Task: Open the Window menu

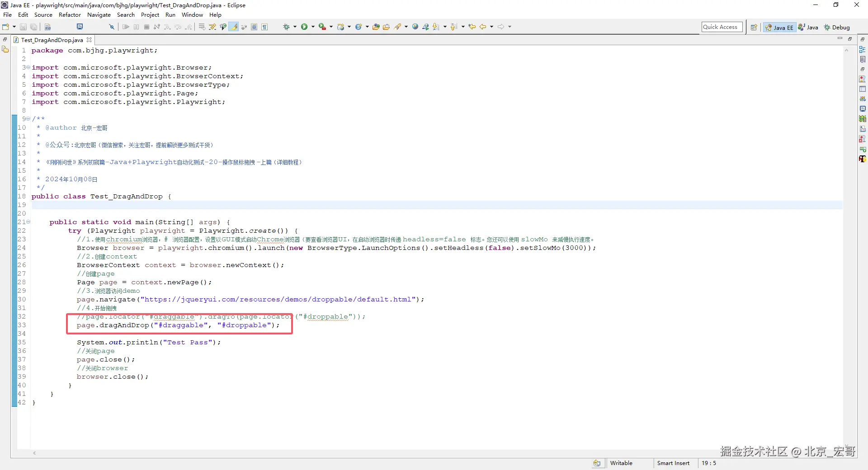Action: click(192, 14)
